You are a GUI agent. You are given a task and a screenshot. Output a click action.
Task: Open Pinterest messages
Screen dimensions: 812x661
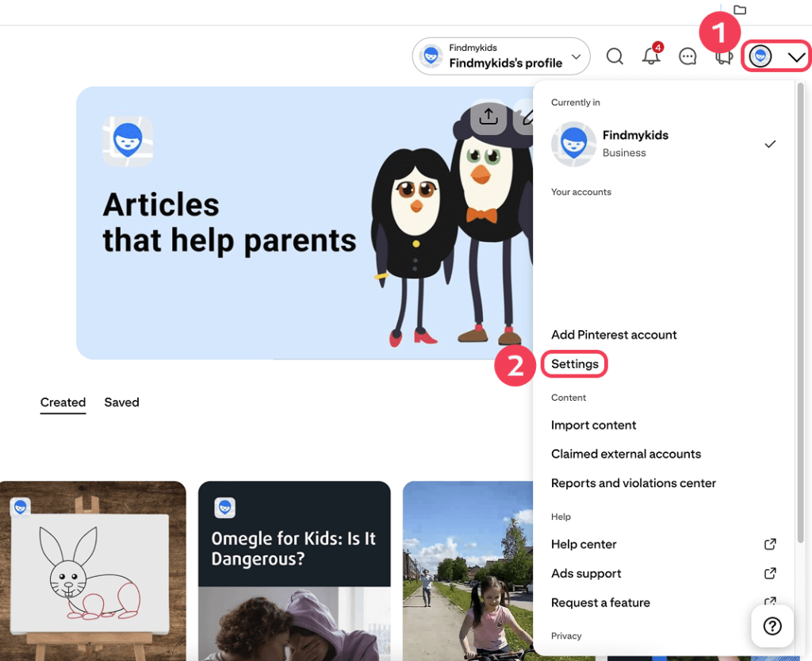coord(688,56)
